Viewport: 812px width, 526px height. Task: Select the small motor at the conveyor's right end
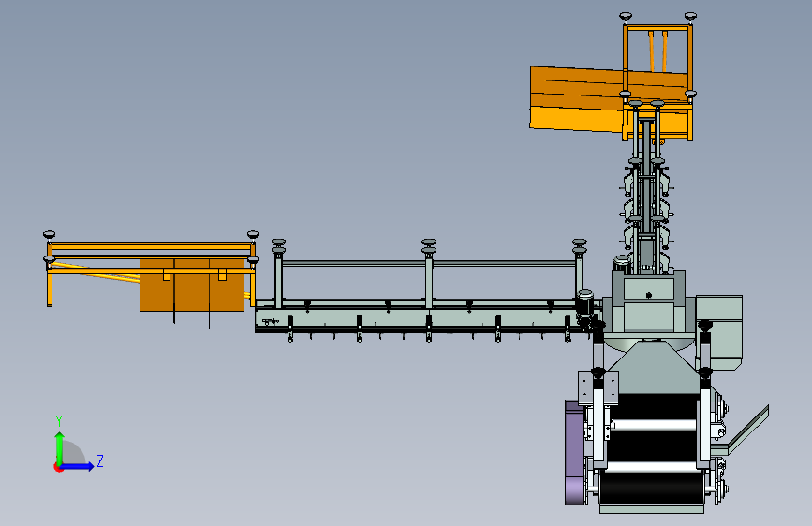point(585,304)
